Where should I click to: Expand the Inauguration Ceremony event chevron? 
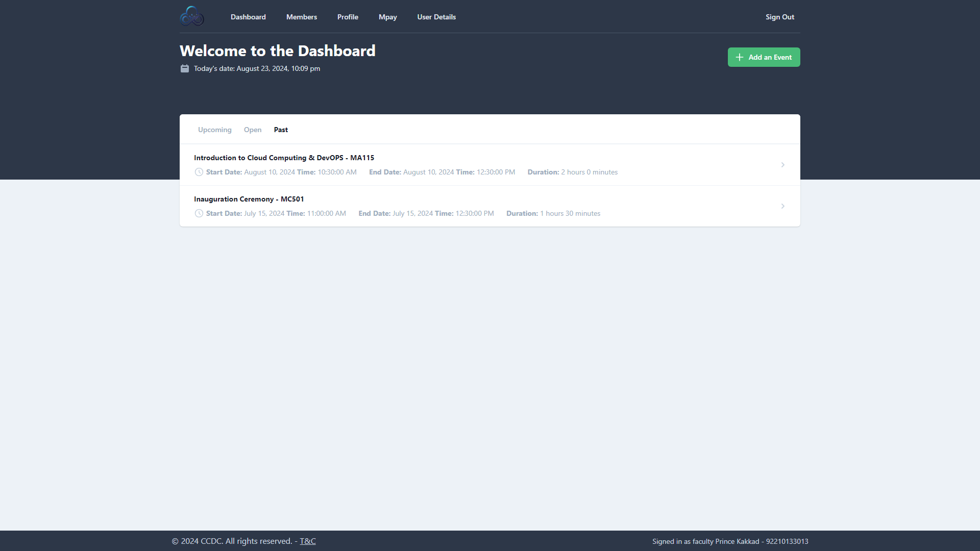click(x=782, y=206)
